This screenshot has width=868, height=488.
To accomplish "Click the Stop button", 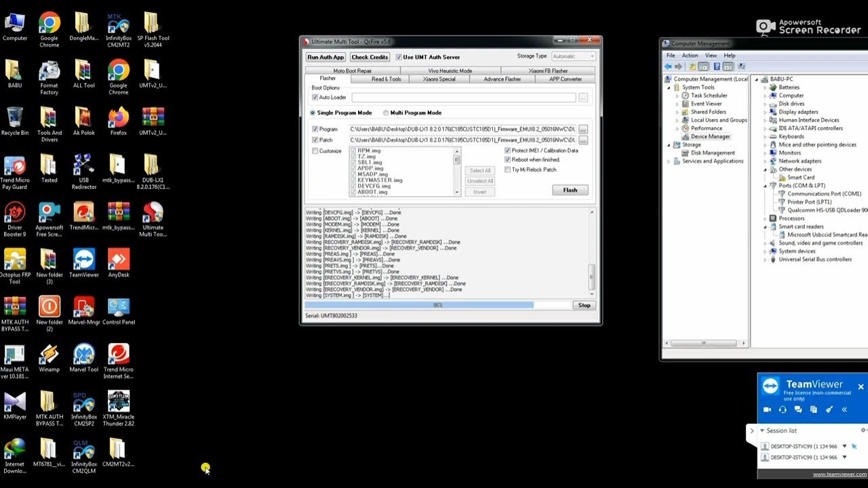I will (x=584, y=305).
